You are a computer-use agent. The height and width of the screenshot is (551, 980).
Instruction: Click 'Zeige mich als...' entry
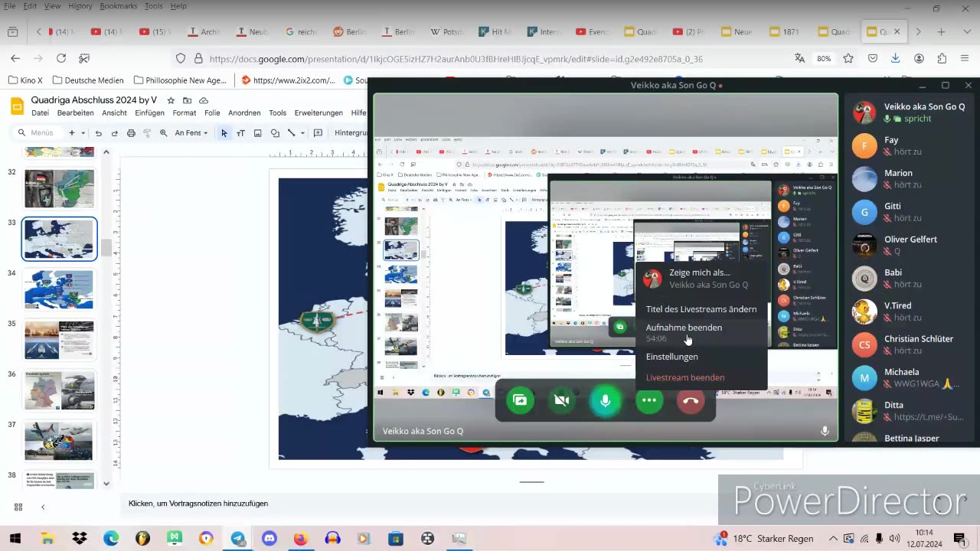701,278
